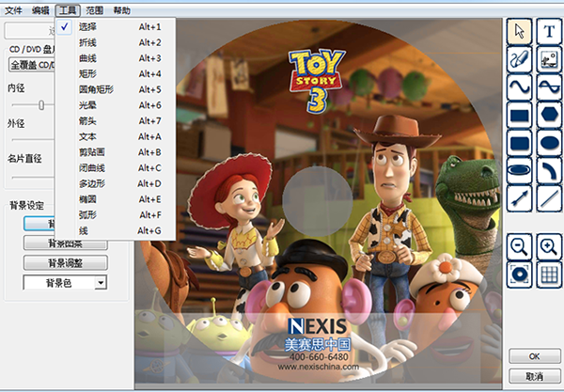Click the www.nexischina.com text

319,367
